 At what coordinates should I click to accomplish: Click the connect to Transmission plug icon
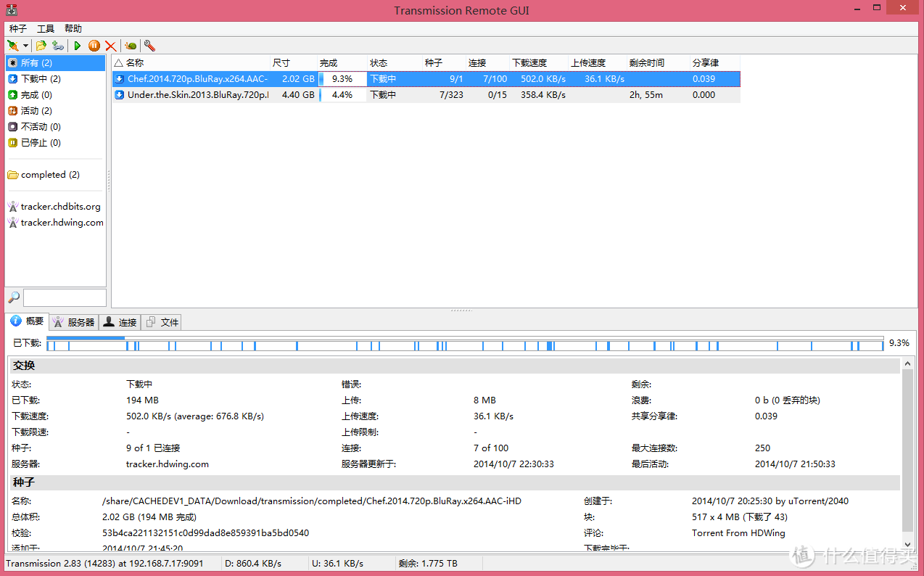tap(12, 46)
